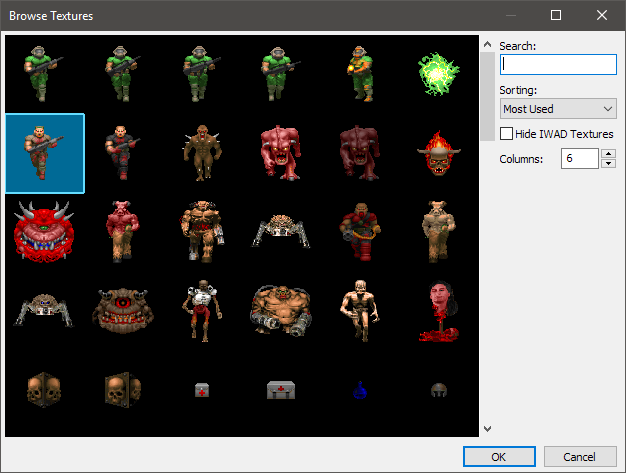Open the Sorting dropdown
The image size is (626, 473).
557,109
